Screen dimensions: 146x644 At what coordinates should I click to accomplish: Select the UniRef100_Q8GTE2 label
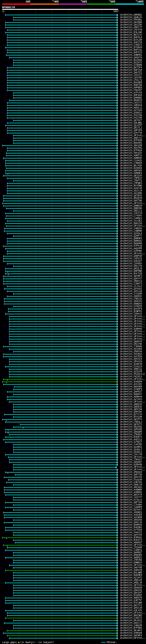(x=131, y=72)
